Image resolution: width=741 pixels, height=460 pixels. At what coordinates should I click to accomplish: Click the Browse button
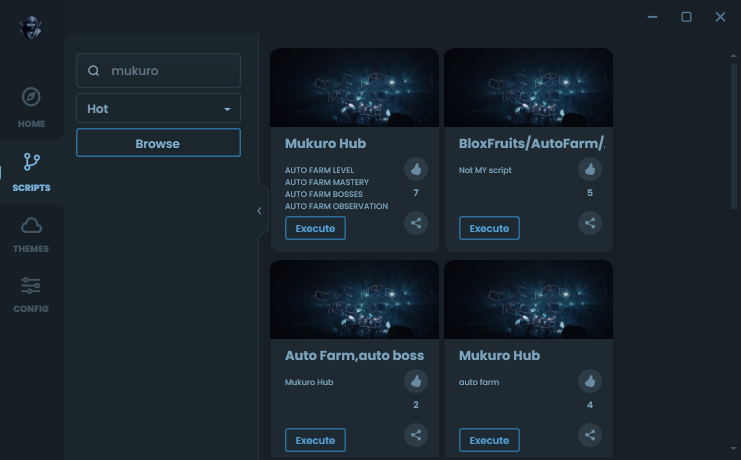(x=158, y=143)
